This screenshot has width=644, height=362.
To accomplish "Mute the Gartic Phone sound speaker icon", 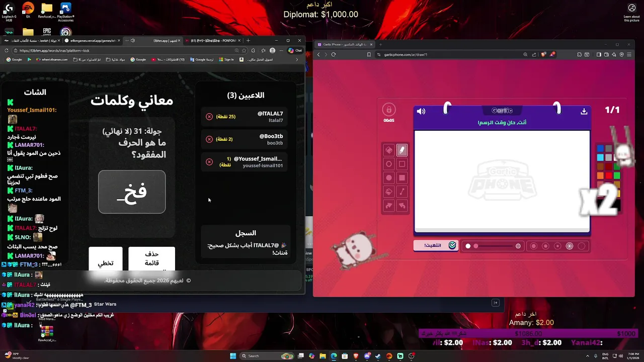I will pos(421,111).
